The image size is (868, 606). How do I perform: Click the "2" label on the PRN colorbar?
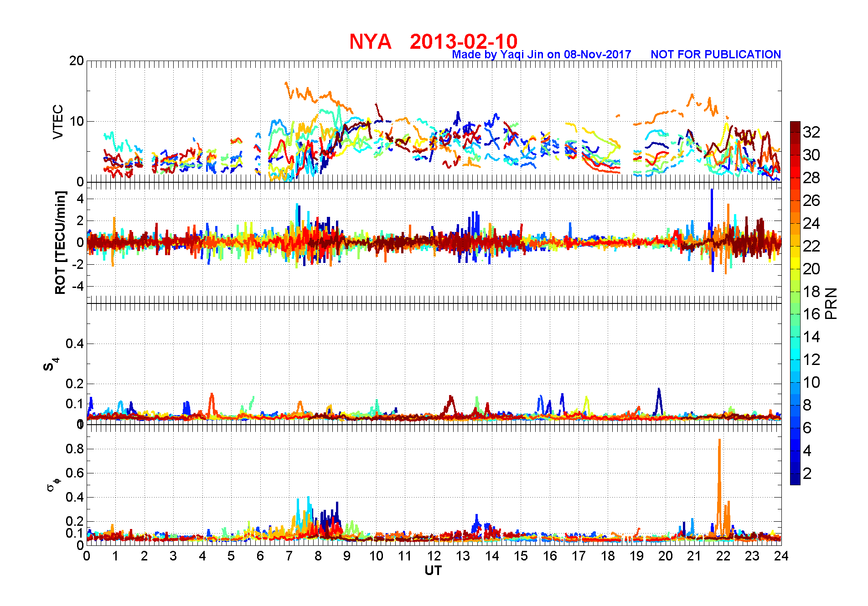[807, 473]
